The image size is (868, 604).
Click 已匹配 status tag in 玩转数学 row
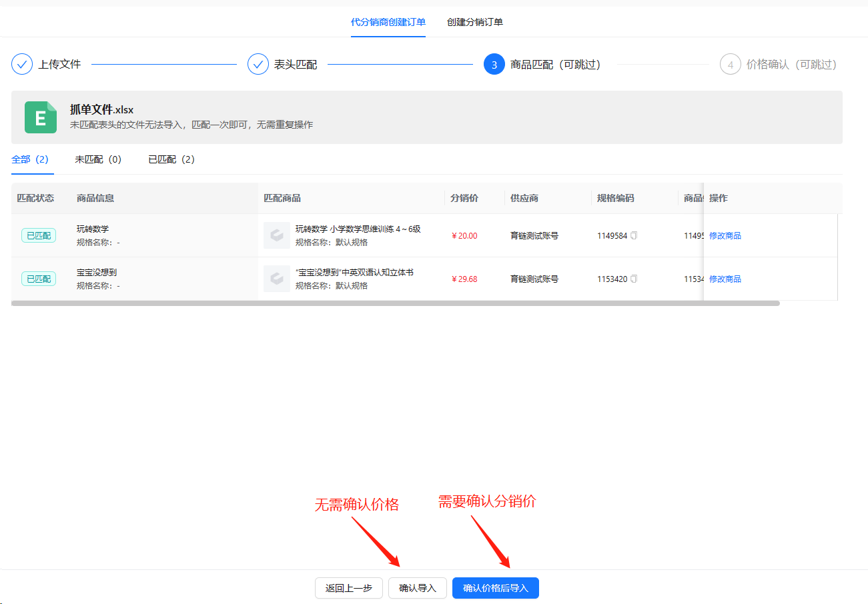coord(39,235)
